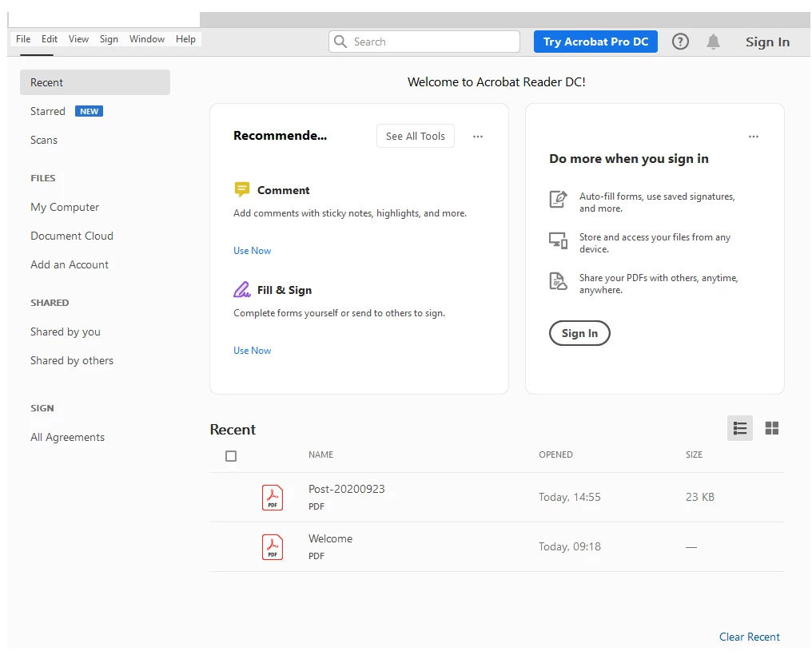The image size is (812, 655).
Task: Click the Fill & Sign tool title
Action: [285, 290]
